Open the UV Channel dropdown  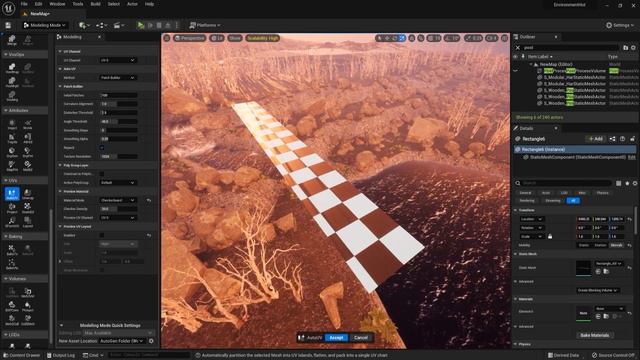pos(118,60)
